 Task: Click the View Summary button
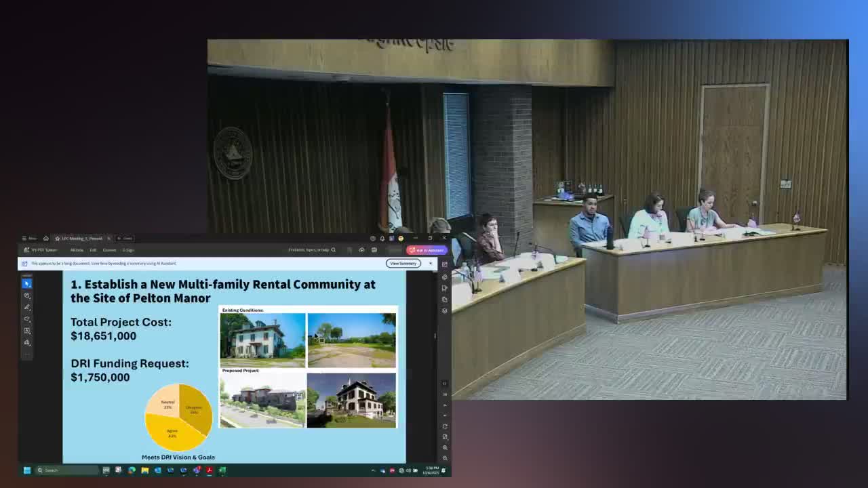[x=403, y=263]
